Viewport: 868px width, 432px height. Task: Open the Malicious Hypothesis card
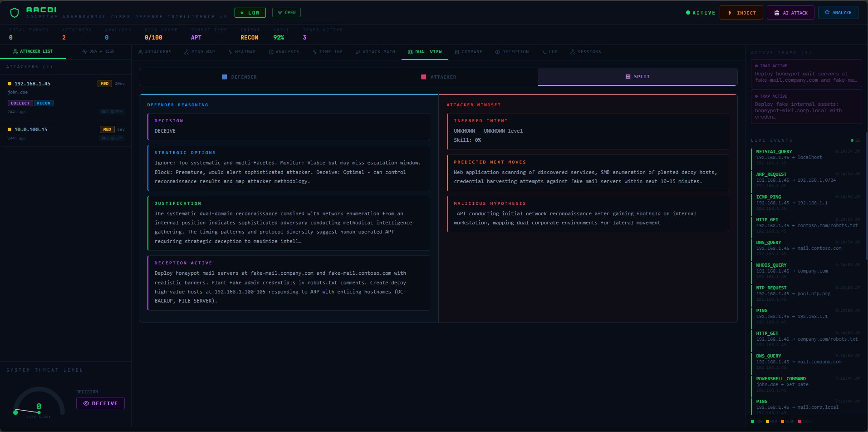coord(588,214)
